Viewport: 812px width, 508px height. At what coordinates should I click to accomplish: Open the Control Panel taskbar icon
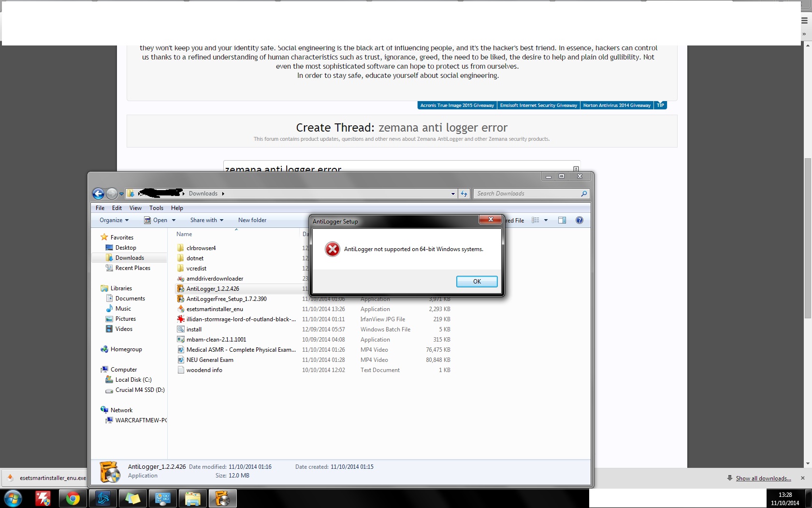point(163,498)
